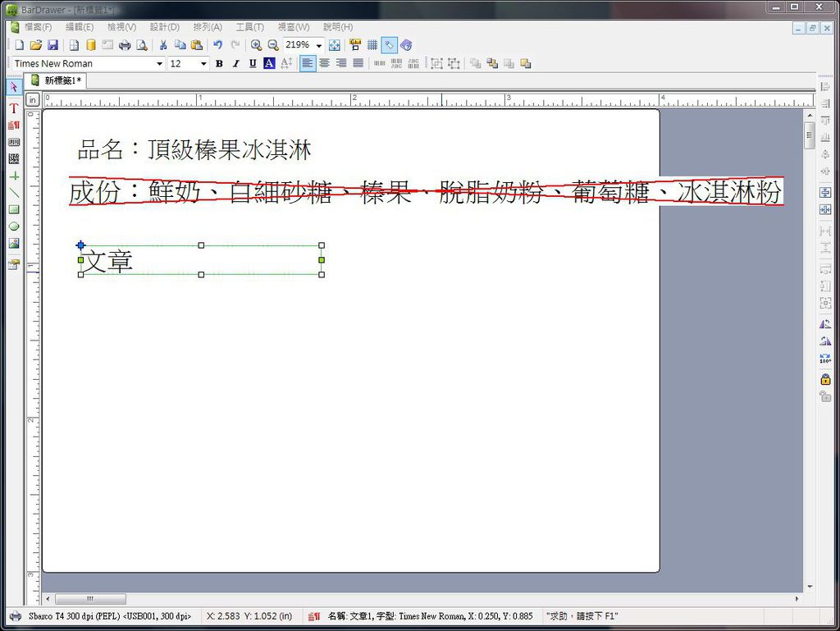Toggle the highlighted snap tool button
This screenshot has width=840, height=631.
coord(390,45)
